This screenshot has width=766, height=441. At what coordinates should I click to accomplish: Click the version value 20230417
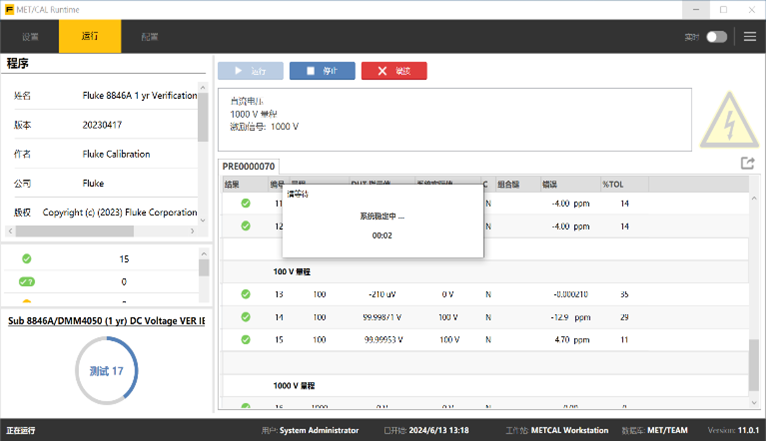coord(102,125)
